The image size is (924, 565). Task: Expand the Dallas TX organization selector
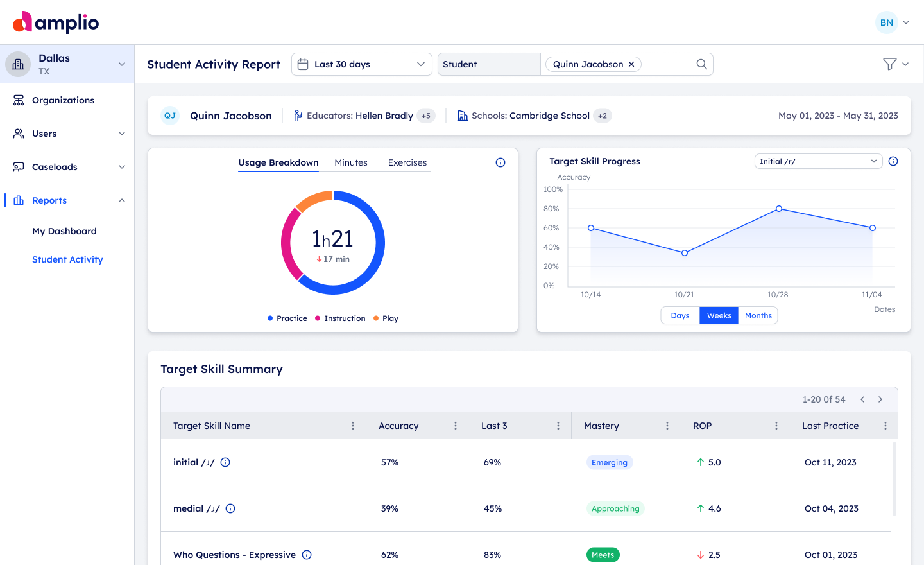coord(122,64)
